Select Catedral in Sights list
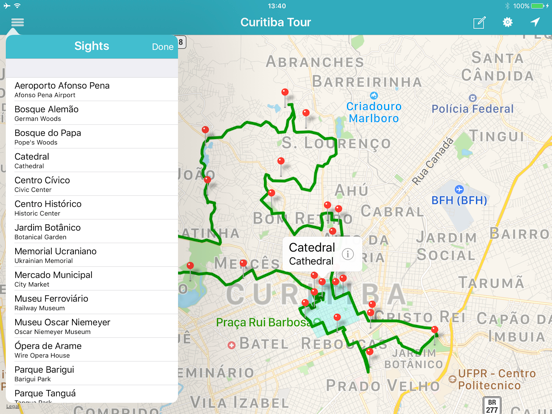 click(92, 160)
